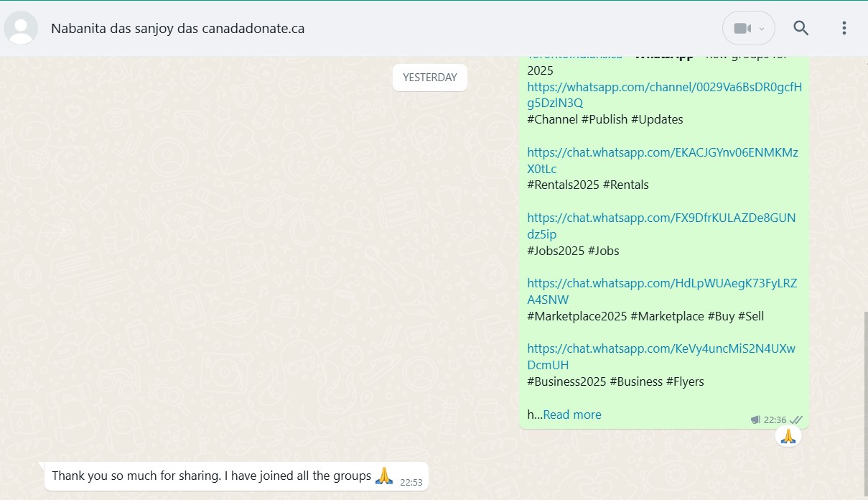Open the chat search magnifier
The height and width of the screenshot is (500, 868).
[801, 29]
